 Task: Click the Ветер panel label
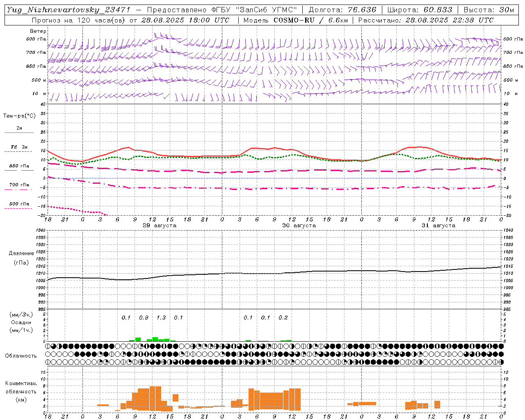[x=38, y=31]
